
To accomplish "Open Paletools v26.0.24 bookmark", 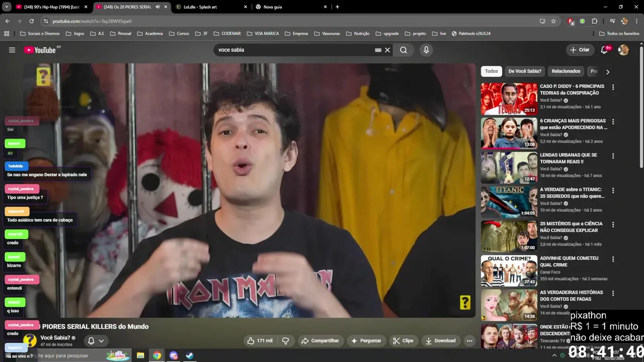I will point(471,34).
